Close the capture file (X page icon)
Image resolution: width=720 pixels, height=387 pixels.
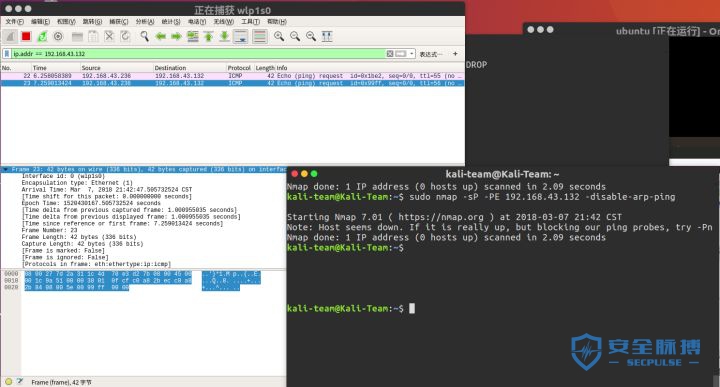pos(109,36)
